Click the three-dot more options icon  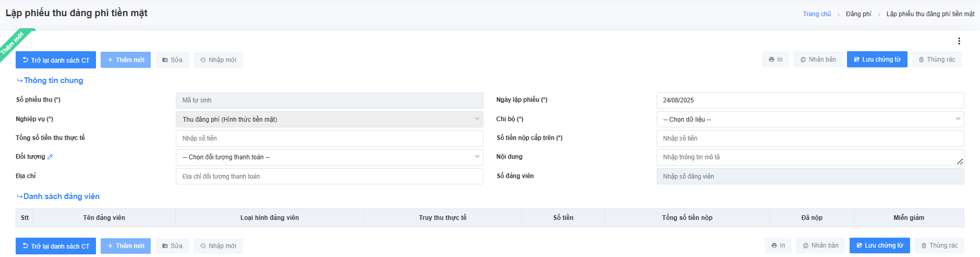coord(959,41)
